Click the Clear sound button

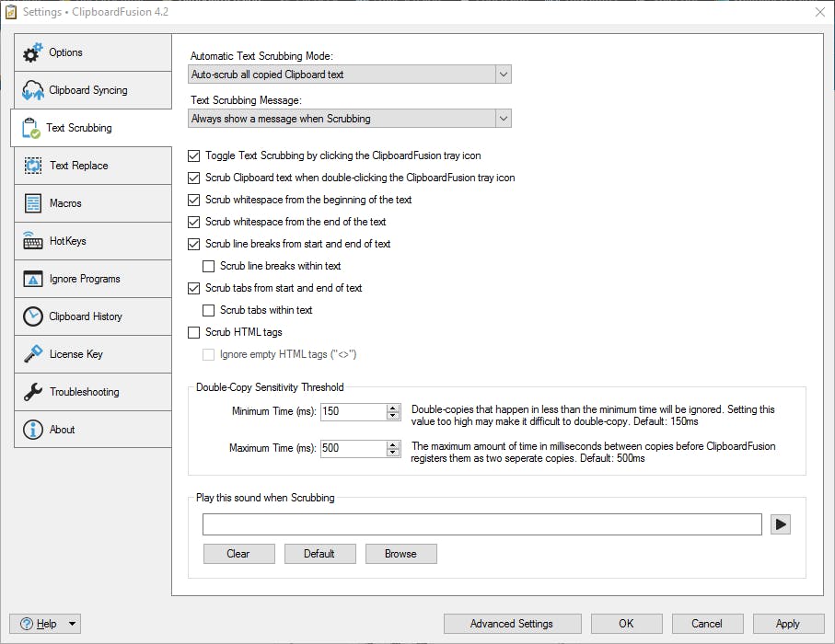coord(239,554)
